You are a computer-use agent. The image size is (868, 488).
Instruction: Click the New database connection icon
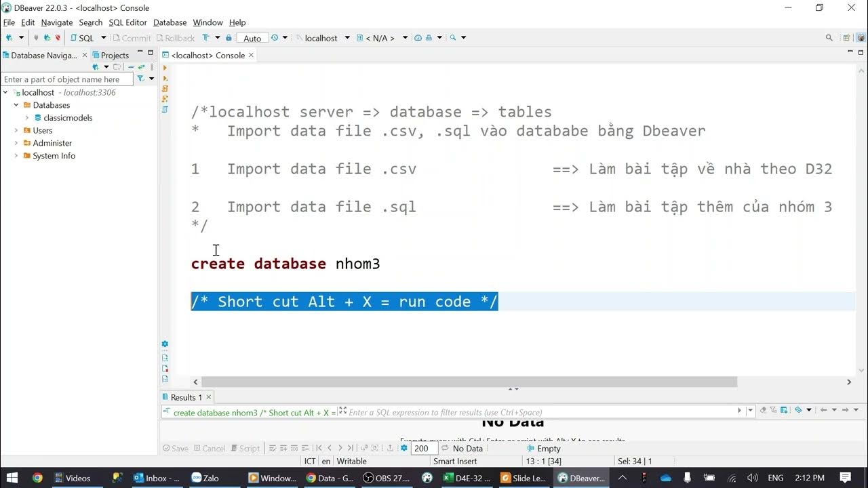coord(9,38)
